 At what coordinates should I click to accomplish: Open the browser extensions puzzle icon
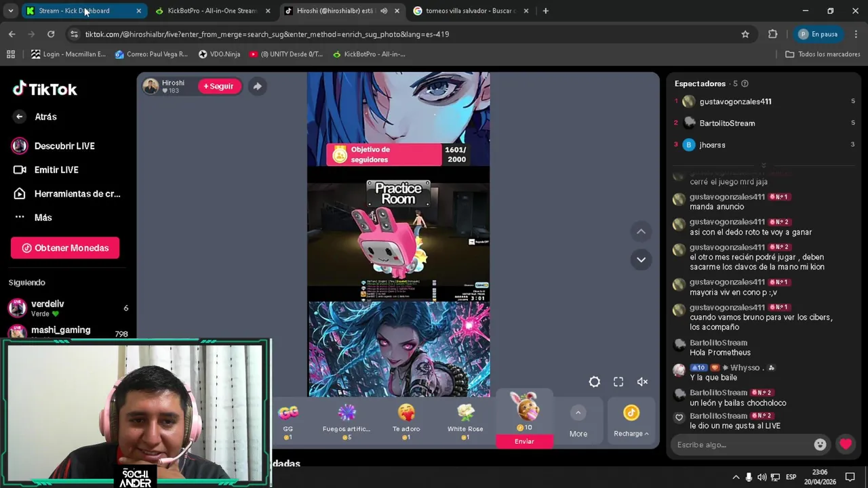click(772, 34)
